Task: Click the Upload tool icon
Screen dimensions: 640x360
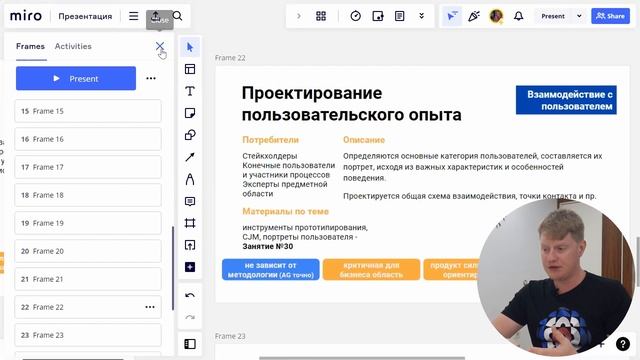Action: [x=190, y=245]
